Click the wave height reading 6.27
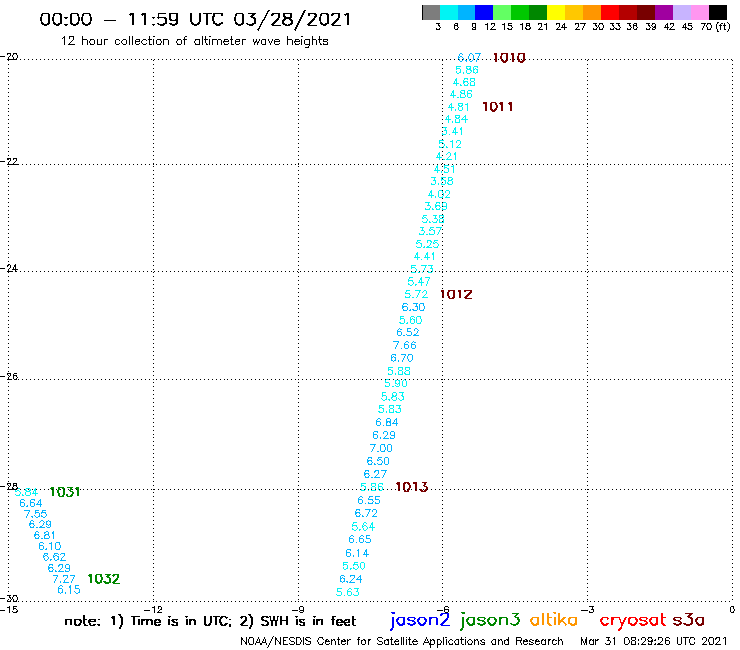 coord(375,474)
